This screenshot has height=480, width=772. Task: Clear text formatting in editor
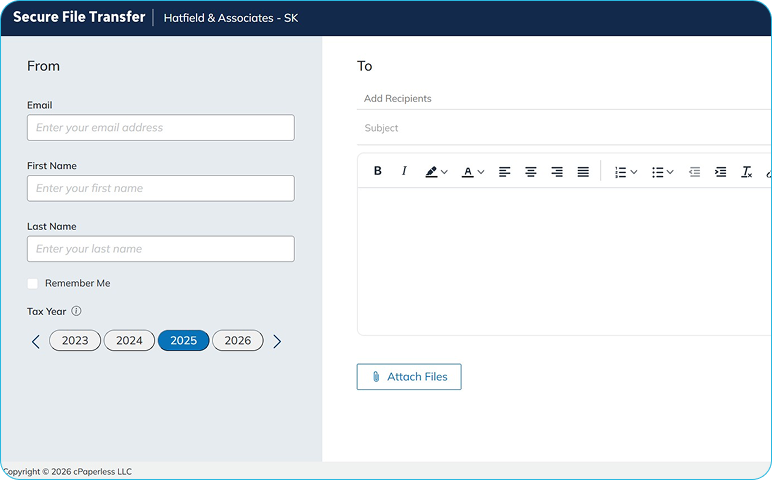[746, 172]
